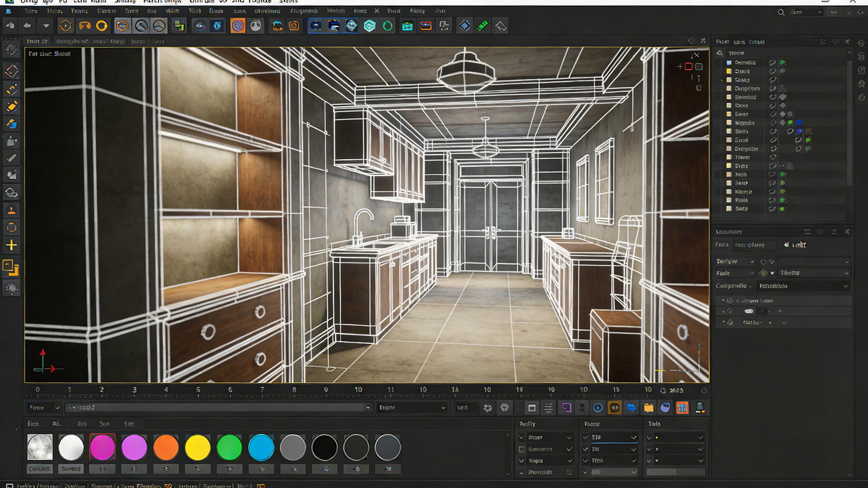Image resolution: width=868 pixels, height=488 pixels.
Task: Open the X item in the menu bar
Action: click(x=377, y=11)
